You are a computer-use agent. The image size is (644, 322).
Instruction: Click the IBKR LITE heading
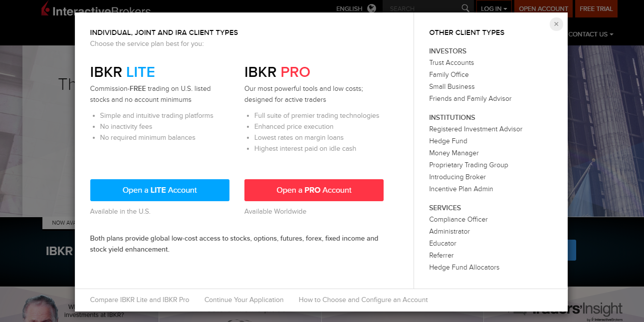(x=123, y=72)
